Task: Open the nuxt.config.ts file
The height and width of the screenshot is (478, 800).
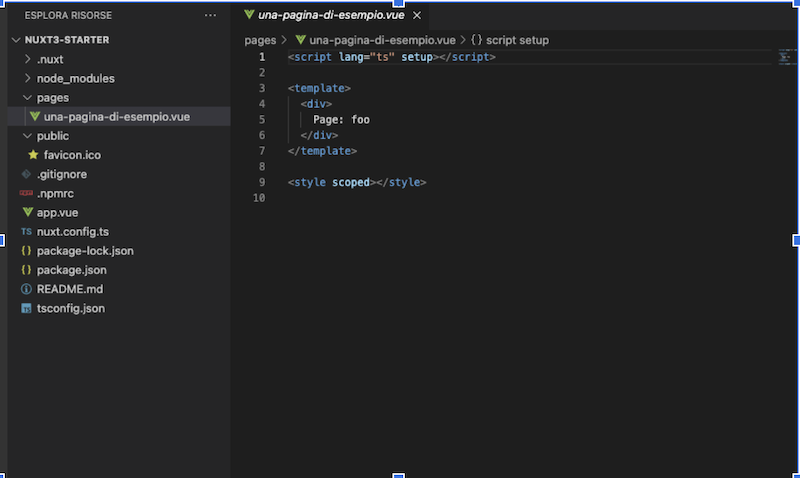Action: [73, 232]
